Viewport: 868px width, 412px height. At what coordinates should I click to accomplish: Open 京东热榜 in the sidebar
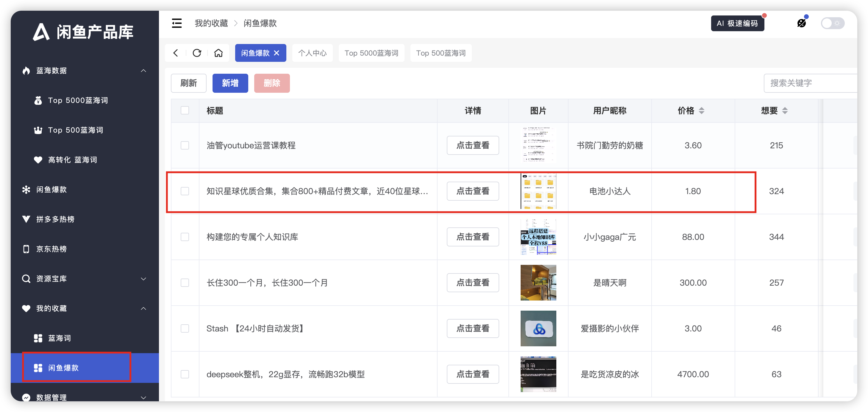point(51,249)
